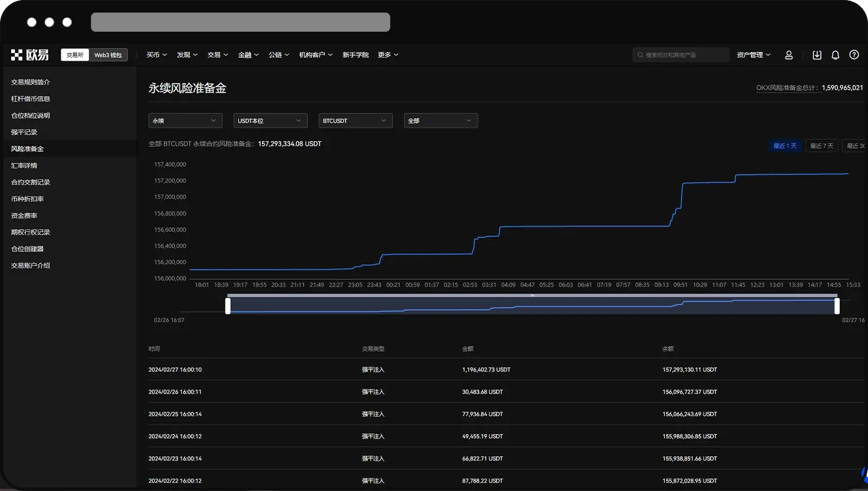Click the 157,293,130.11 USDT balance
Image resolution: width=868 pixels, height=491 pixels.
(x=690, y=370)
